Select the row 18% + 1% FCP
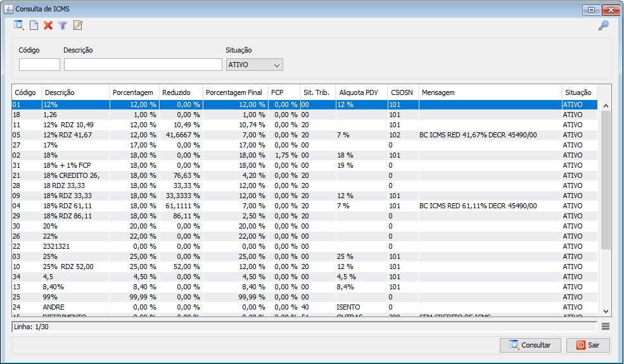Screen dimensions: 624x364 coord(305,165)
